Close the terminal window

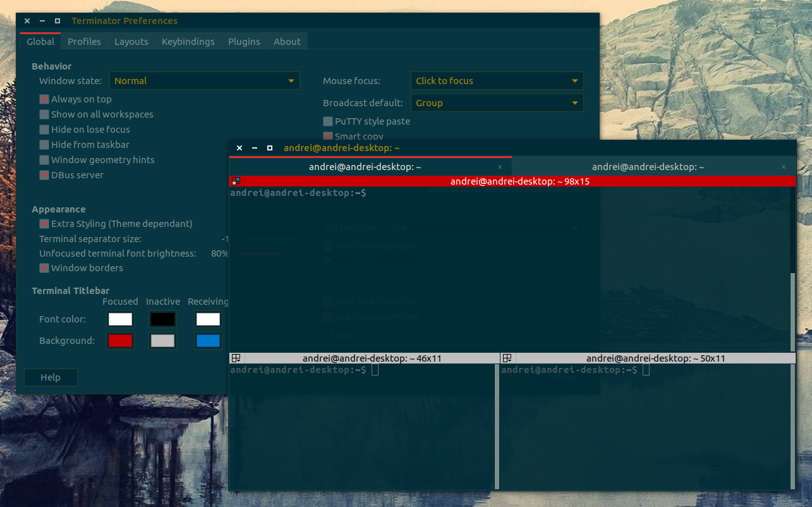(x=239, y=148)
